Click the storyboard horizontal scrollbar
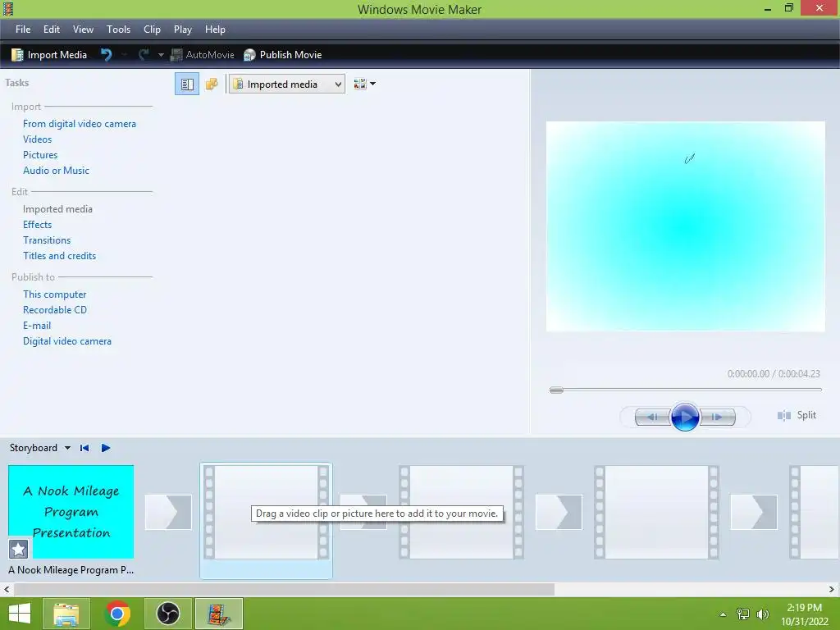This screenshot has height=630, width=840. coord(284,589)
